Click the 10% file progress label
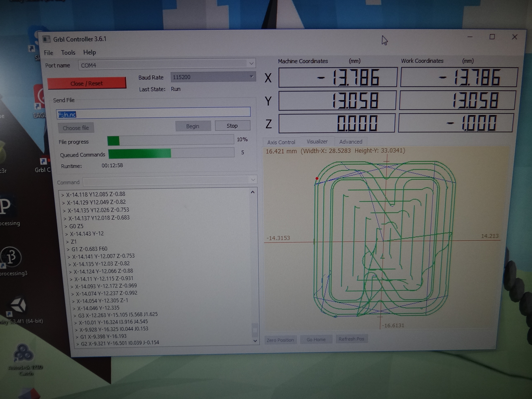532x399 pixels. [242, 140]
